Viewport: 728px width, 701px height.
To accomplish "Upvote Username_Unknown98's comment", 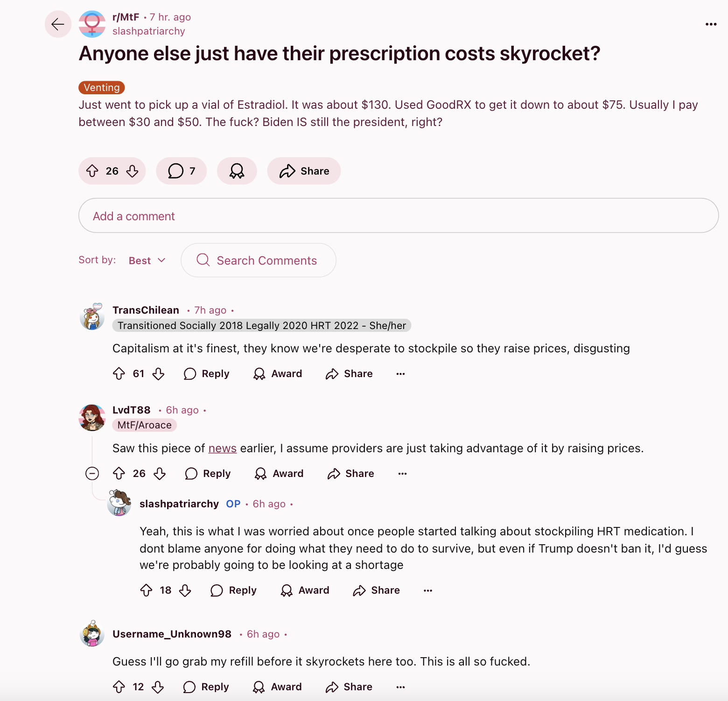I will point(119,687).
